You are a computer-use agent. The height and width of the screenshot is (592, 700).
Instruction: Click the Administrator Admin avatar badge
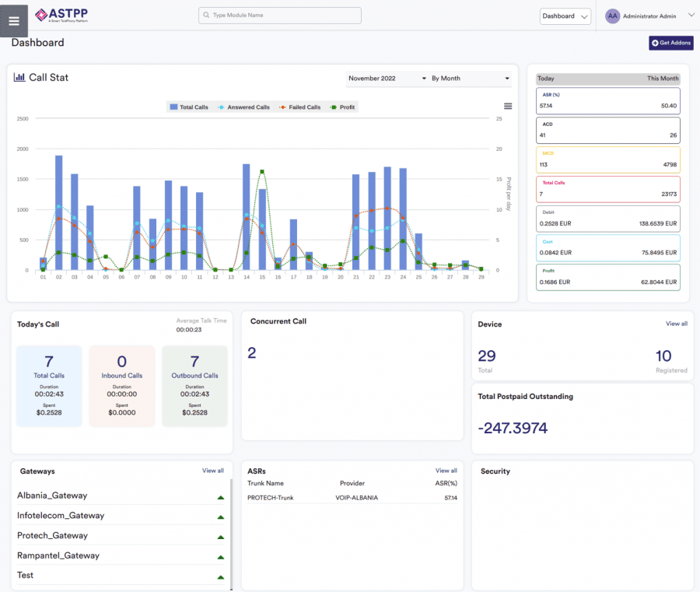tap(614, 16)
